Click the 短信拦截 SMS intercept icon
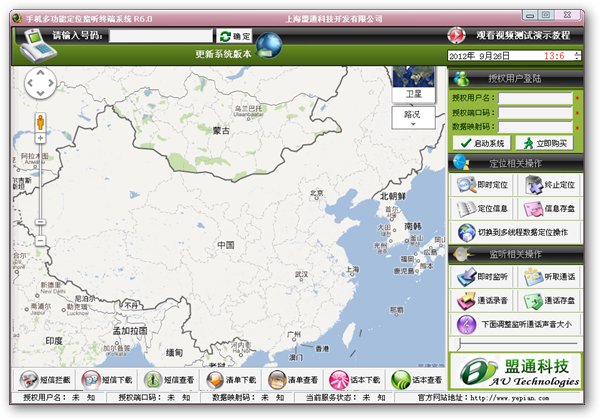600x420 pixels. click(x=28, y=380)
